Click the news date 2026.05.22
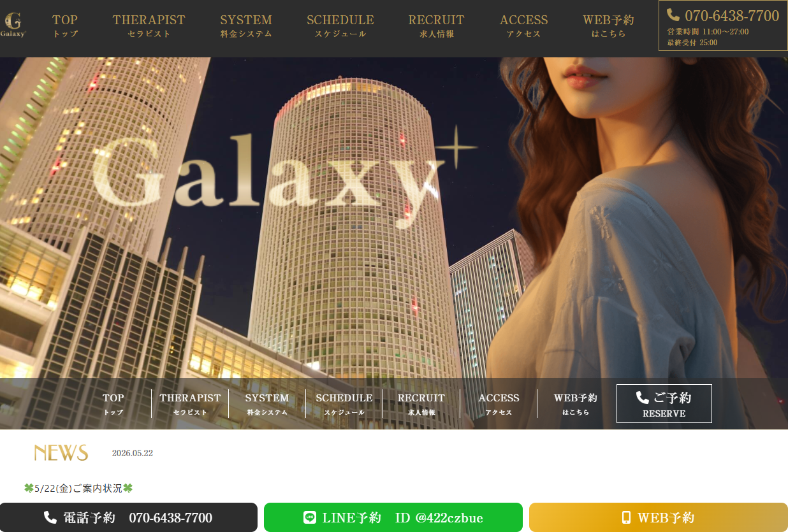The image size is (788, 532). point(133,454)
